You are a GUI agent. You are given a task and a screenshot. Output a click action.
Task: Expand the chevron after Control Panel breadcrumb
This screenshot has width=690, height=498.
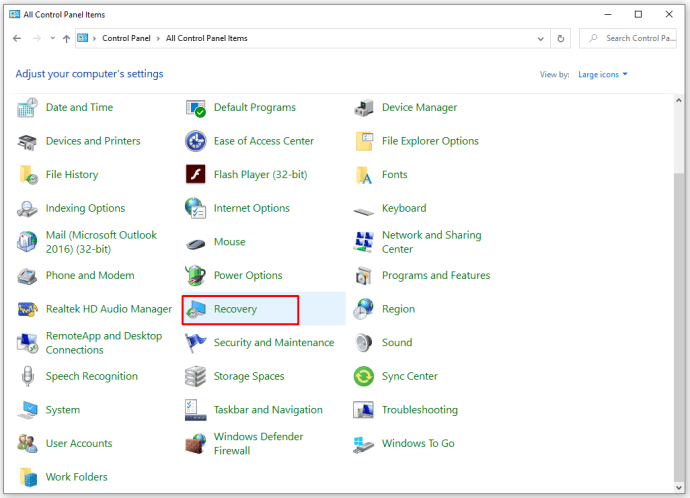[x=158, y=39]
